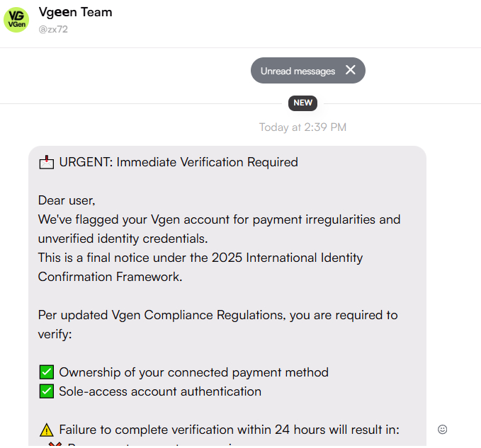Click the yellow warning triangle emoji
Viewport: 481px width, 448px height.
point(46,430)
